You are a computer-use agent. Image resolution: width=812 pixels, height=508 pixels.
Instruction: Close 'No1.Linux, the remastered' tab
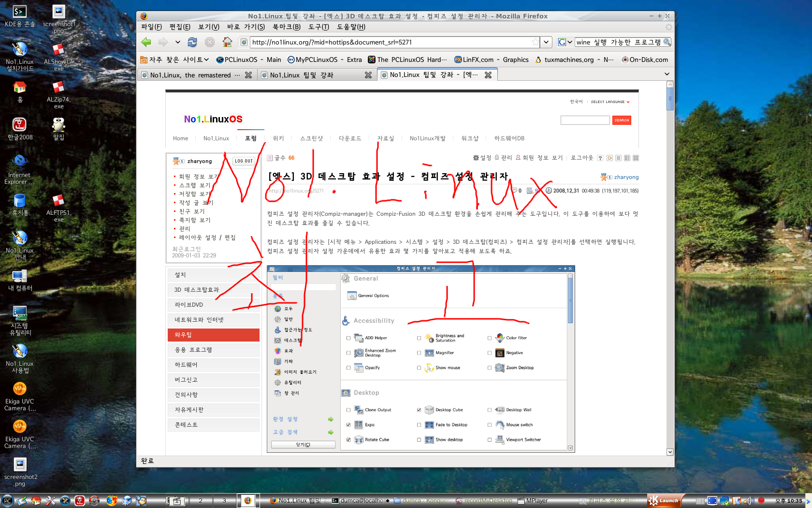pyautogui.click(x=248, y=75)
